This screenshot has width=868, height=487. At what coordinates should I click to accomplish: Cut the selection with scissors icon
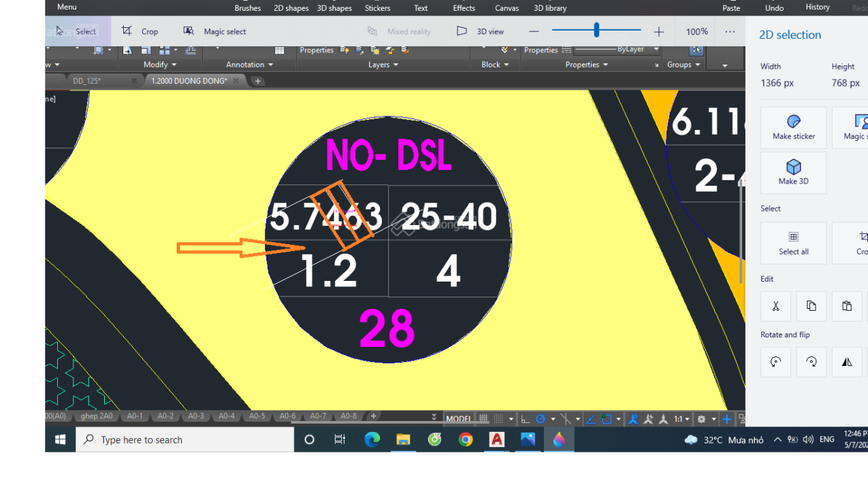pyautogui.click(x=775, y=306)
